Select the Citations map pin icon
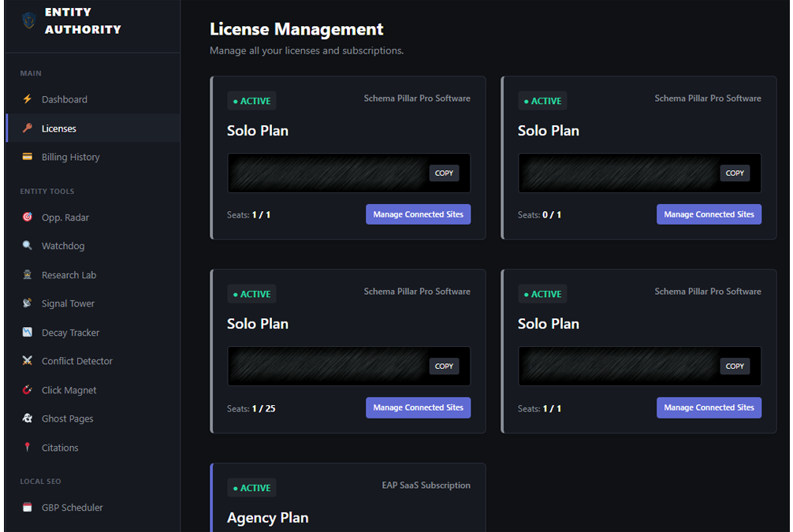This screenshot has height=532, width=793. point(28,447)
